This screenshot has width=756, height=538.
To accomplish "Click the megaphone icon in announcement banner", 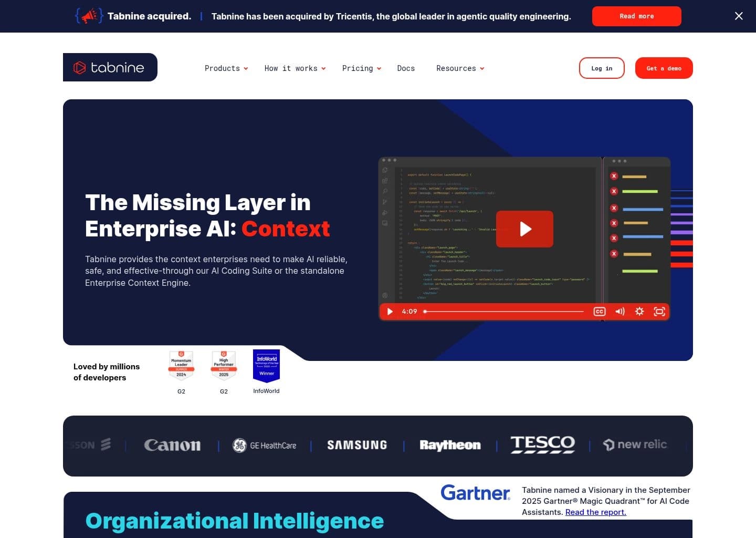I will point(88,16).
